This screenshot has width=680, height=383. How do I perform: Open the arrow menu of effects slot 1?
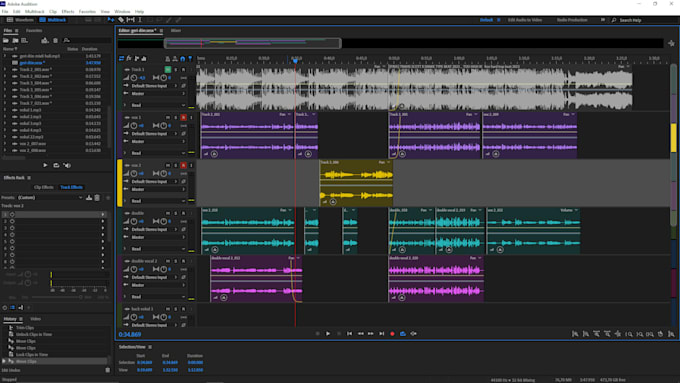(x=103, y=214)
